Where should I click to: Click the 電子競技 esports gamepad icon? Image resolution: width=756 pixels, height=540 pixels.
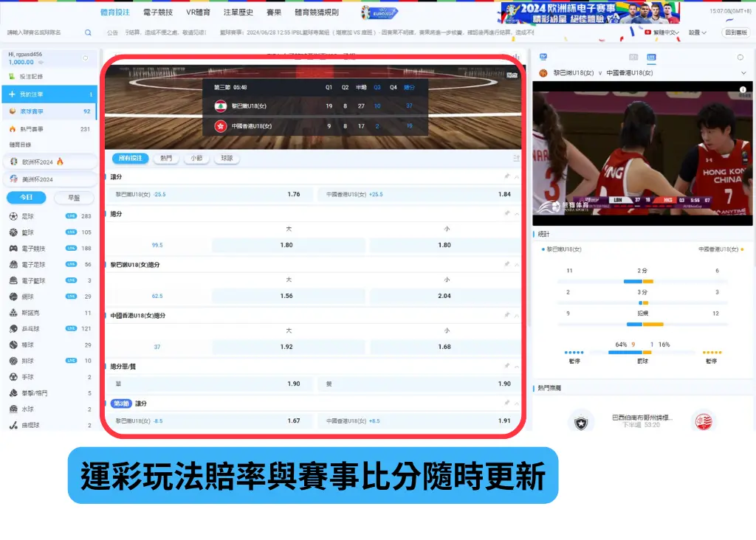tap(13, 247)
